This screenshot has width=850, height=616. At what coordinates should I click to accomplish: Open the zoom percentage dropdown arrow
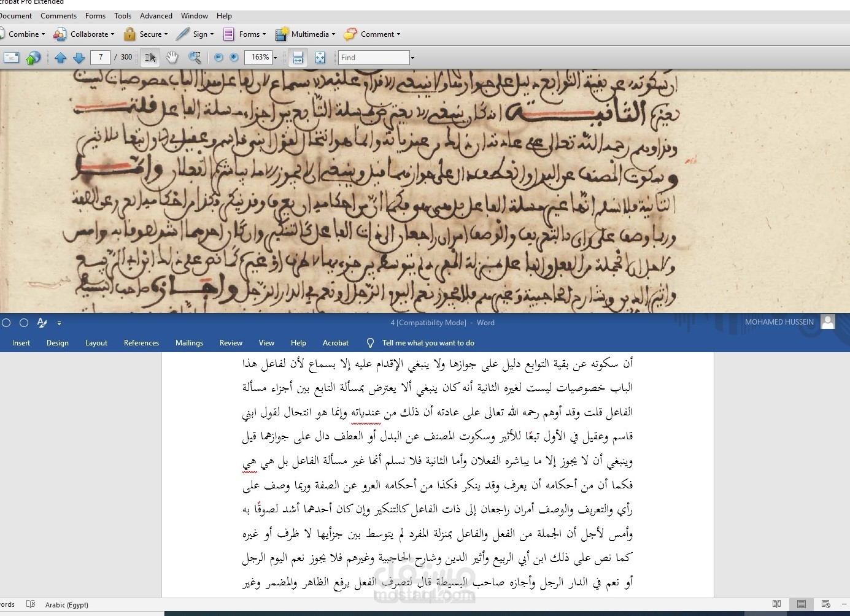click(x=275, y=58)
